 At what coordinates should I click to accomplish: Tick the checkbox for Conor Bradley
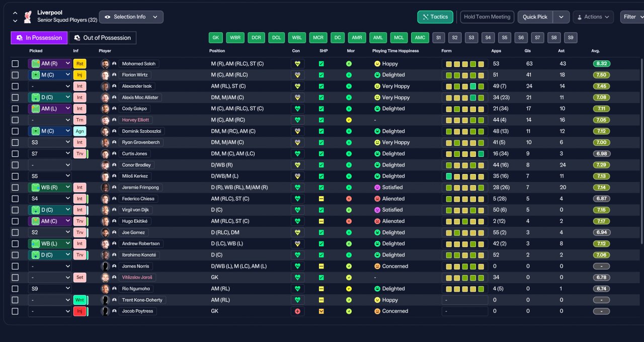(15, 165)
